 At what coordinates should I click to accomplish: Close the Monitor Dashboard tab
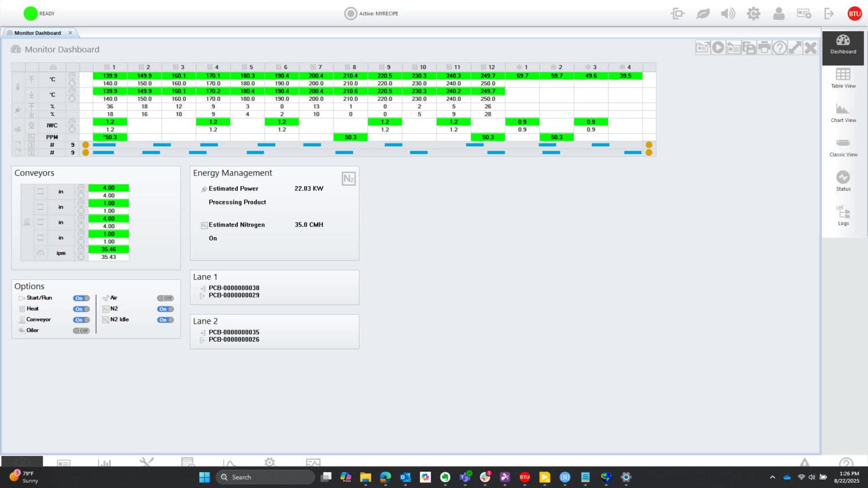(x=70, y=33)
